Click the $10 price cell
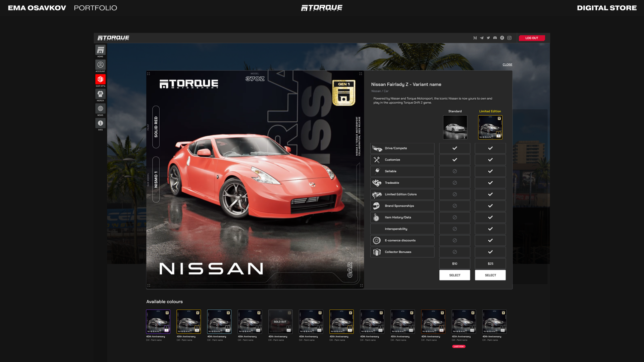Screen dimensions: 644x362 point(455,264)
